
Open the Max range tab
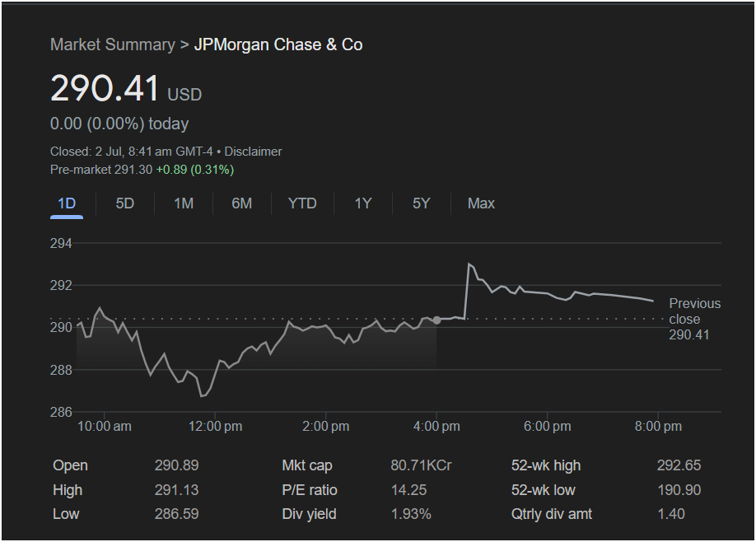[481, 203]
